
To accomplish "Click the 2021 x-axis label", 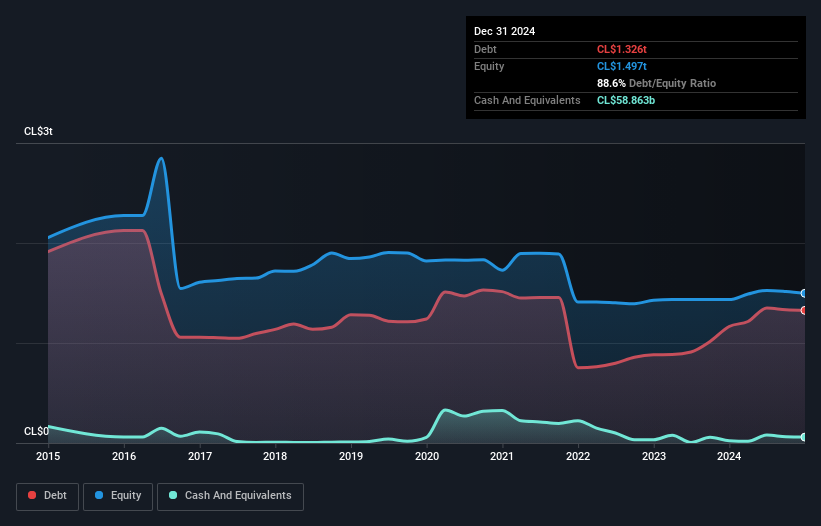I will pyautogui.click(x=502, y=456).
